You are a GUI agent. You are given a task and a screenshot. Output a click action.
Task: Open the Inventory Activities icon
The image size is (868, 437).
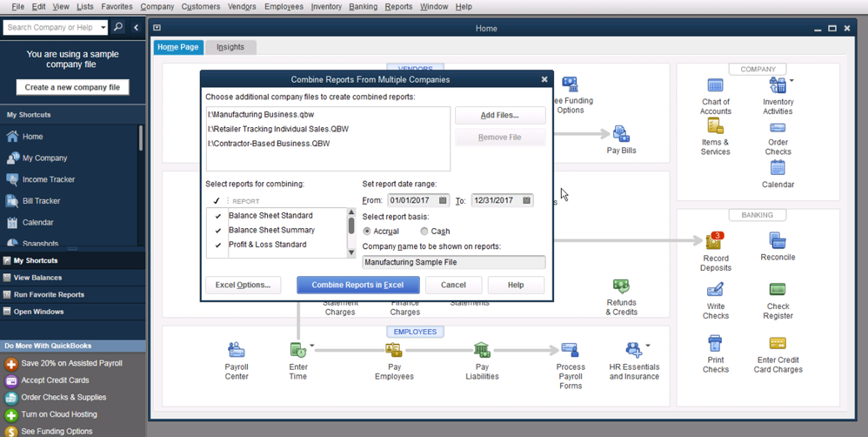(x=778, y=86)
